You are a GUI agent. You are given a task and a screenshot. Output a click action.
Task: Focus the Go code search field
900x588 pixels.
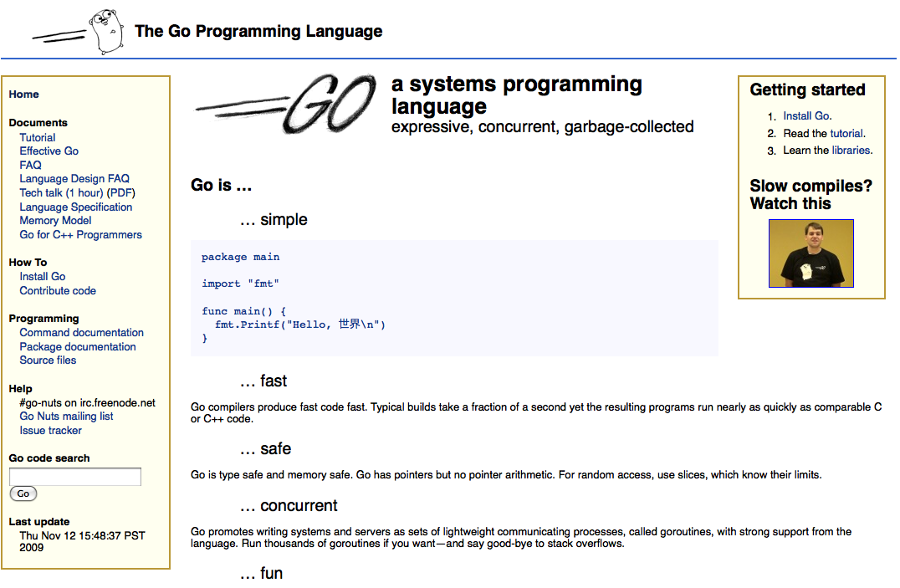[x=75, y=477]
